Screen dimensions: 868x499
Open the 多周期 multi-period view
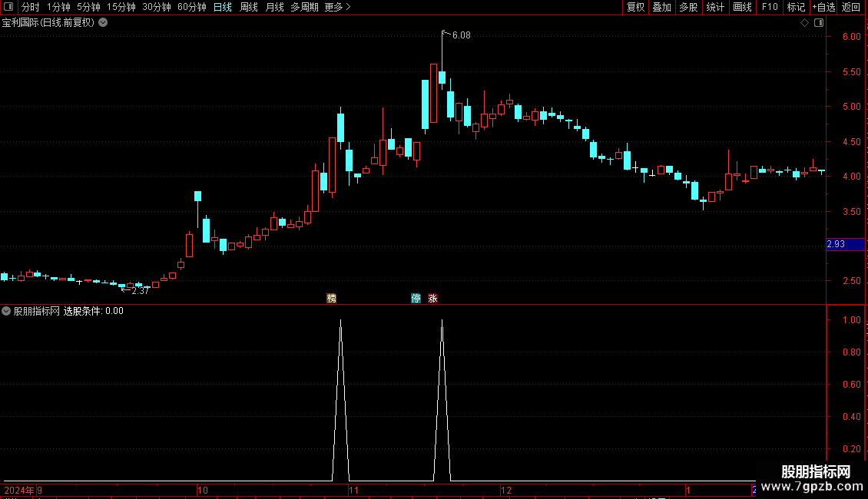(304, 7)
